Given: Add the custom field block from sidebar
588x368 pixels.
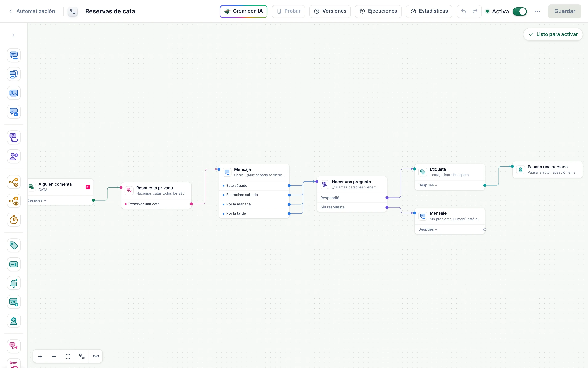Looking at the screenshot, I should (x=14, y=264).
